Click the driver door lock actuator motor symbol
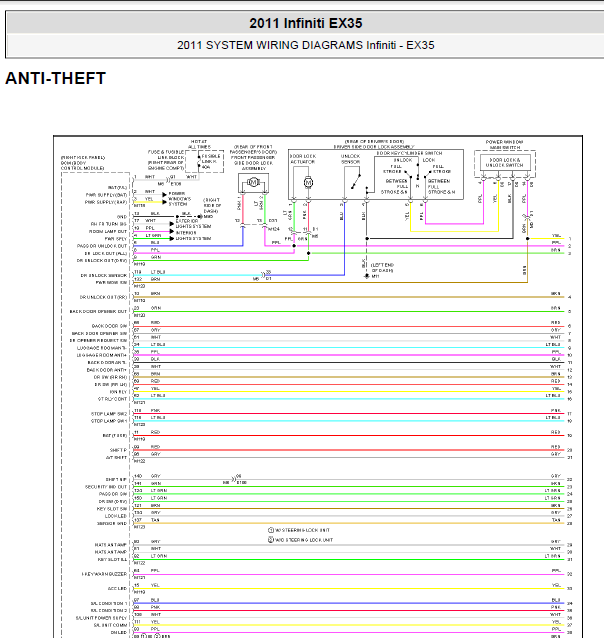604x638 pixels. [309, 182]
